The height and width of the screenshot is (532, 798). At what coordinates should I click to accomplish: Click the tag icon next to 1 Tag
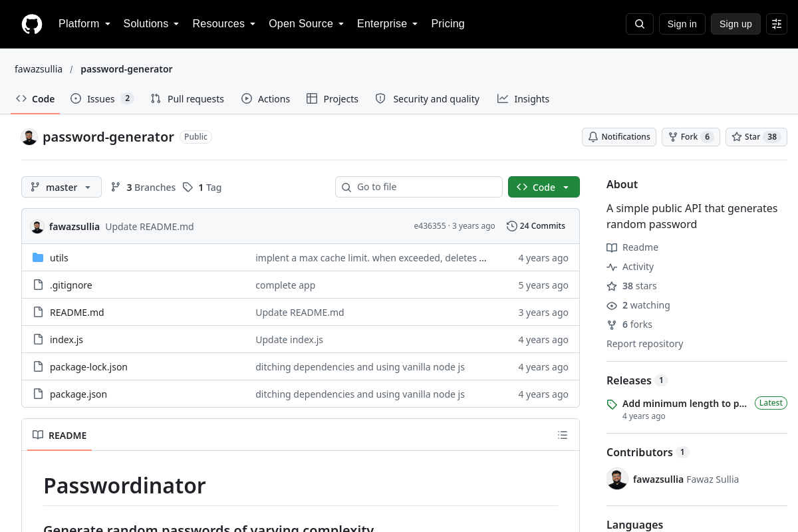188,188
